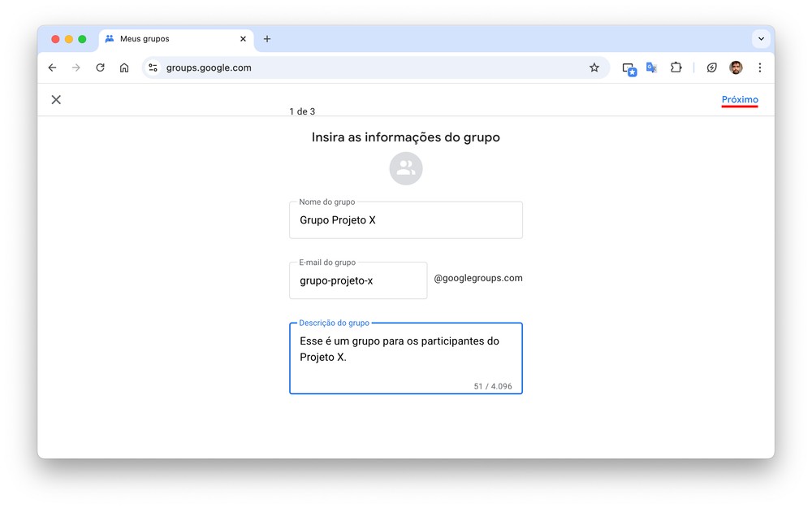Screen dimensions: 812x508
Task: Click the Nome do grupo field
Action: 406,220
